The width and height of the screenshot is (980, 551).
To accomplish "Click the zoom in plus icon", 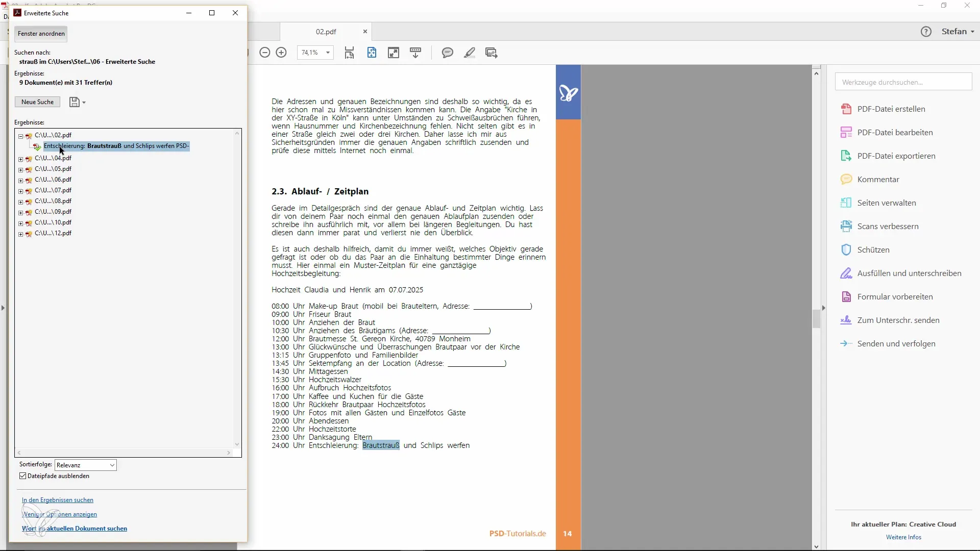I will [x=281, y=53].
